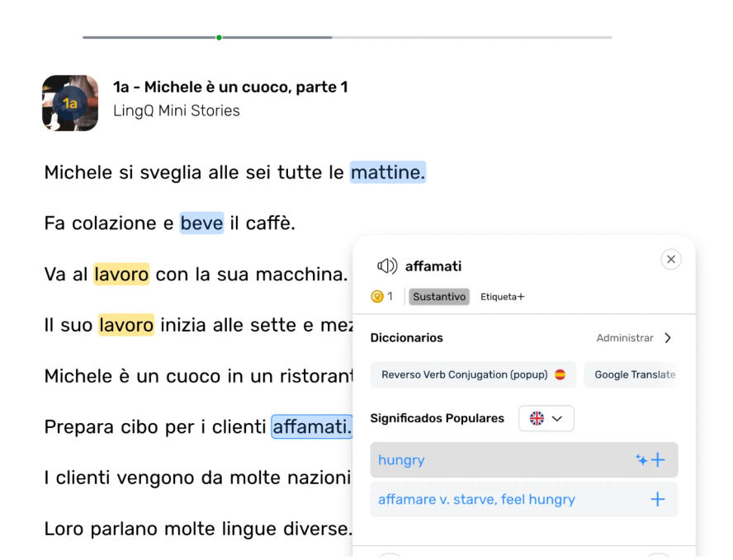Toggle the Sustantivo tag
Screen dimensions: 733x560
click(439, 297)
